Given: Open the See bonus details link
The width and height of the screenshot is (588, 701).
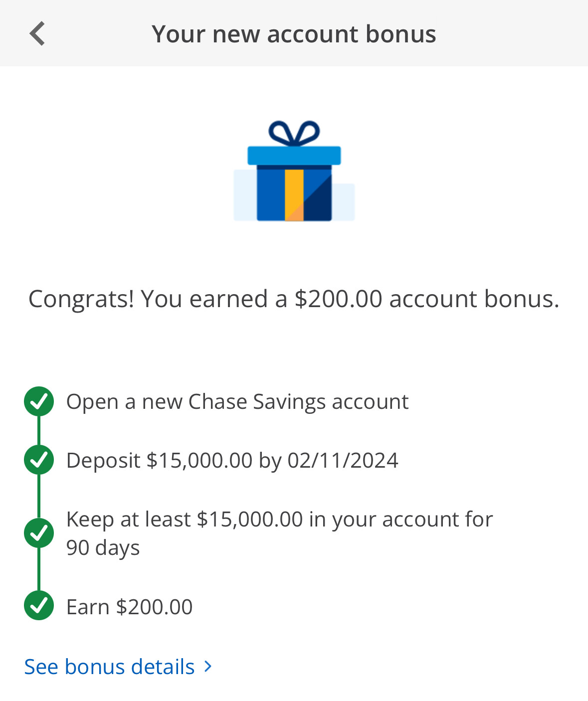Looking at the screenshot, I should pyautogui.click(x=110, y=667).
